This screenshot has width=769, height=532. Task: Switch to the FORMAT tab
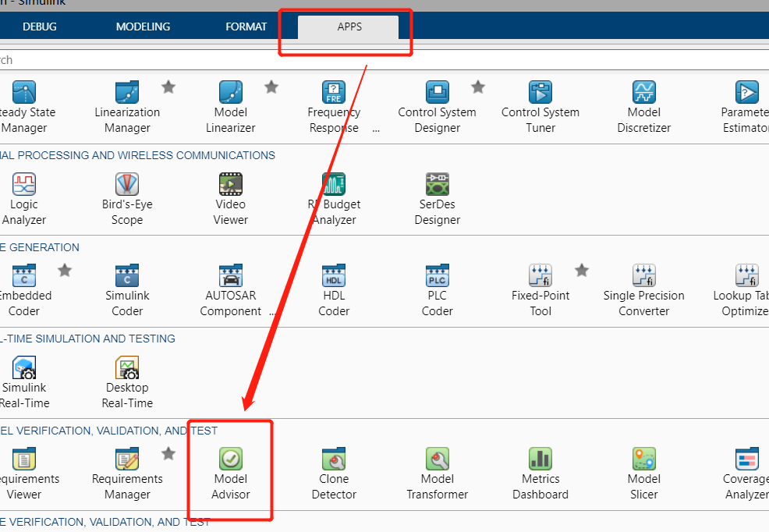(x=246, y=27)
